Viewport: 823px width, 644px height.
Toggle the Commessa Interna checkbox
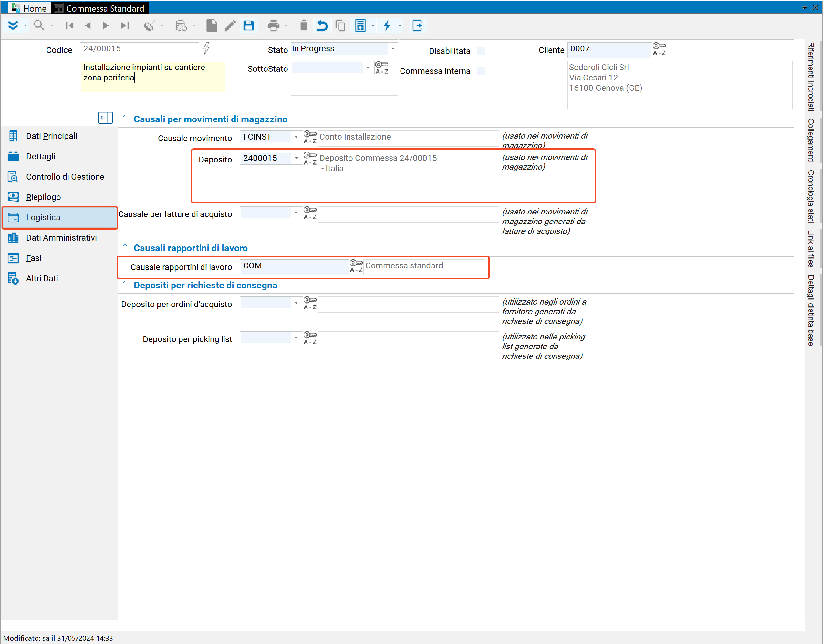click(481, 71)
